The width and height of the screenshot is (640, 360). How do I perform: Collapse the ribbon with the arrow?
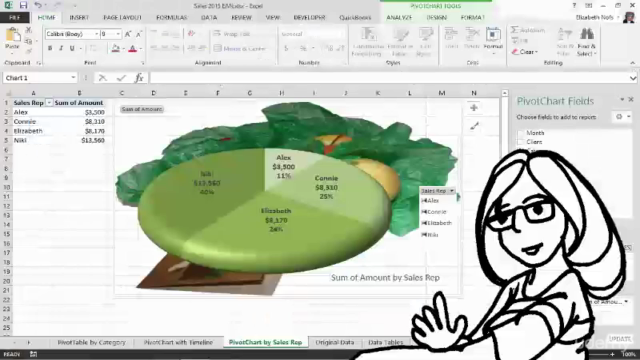(x=633, y=63)
